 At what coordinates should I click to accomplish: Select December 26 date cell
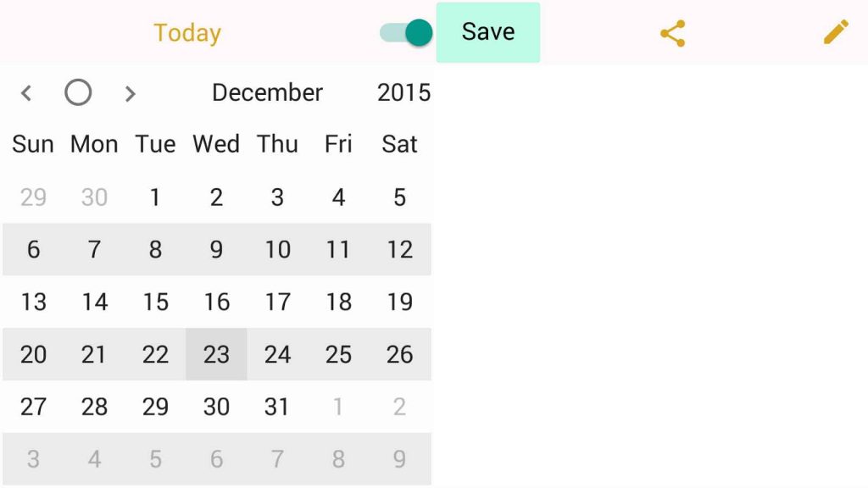399,354
